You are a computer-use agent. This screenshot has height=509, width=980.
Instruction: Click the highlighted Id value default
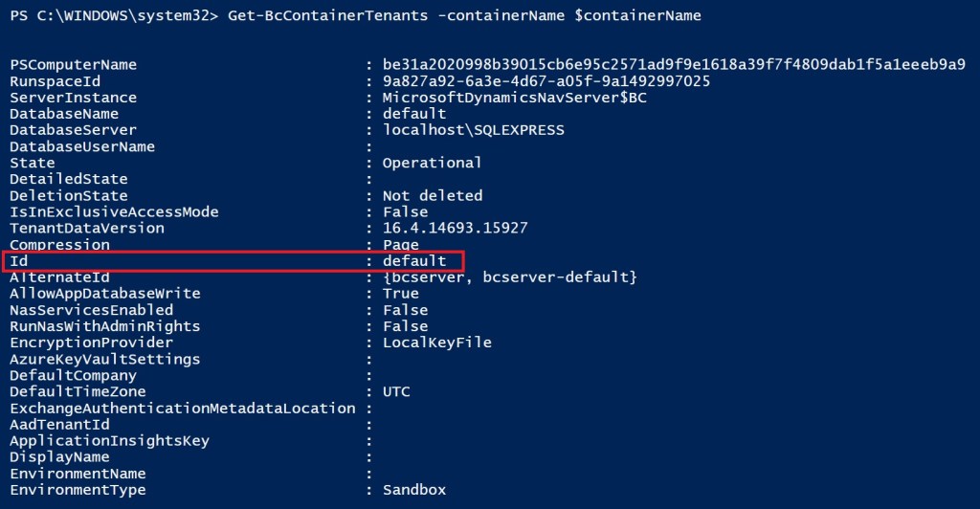click(414, 260)
